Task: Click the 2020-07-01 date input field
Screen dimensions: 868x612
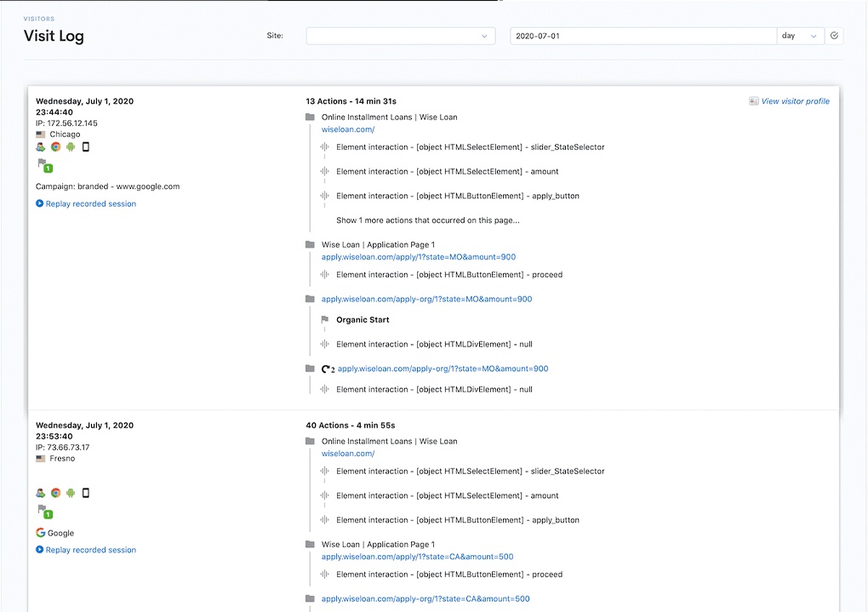Action: [642, 36]
